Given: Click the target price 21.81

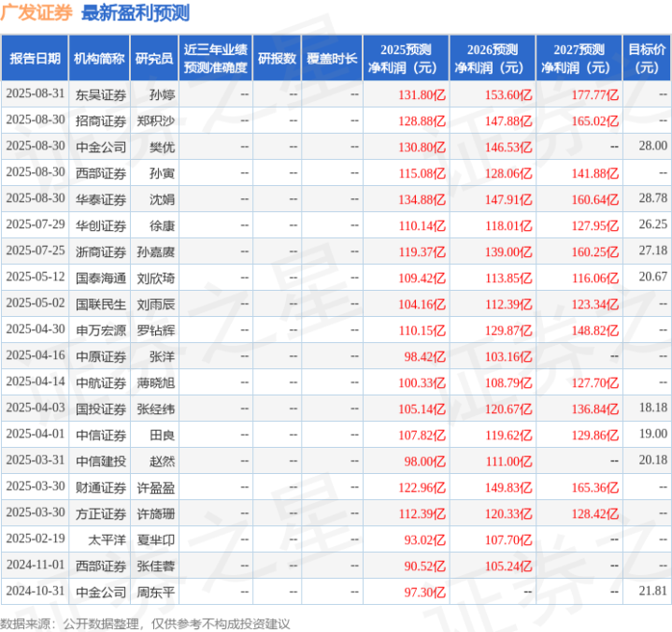Looking at the screenshot, I should coord(652,591).
